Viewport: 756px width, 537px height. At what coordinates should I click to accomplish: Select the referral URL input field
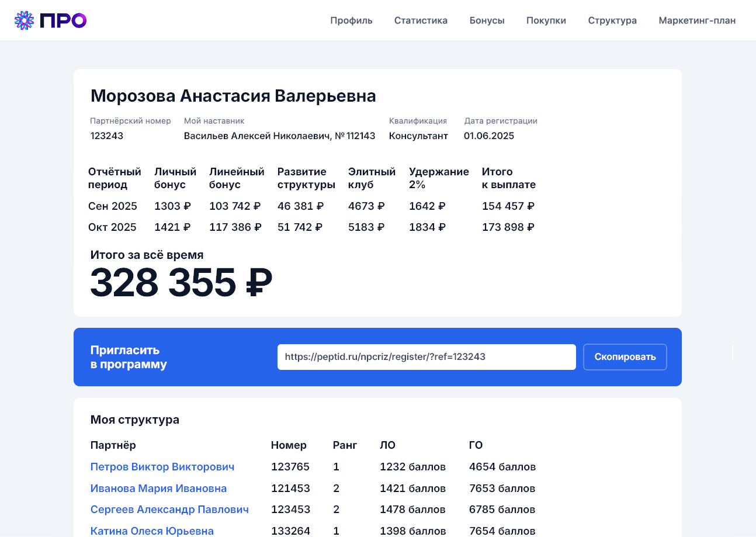pyautogui.click(x=427, y=357)
